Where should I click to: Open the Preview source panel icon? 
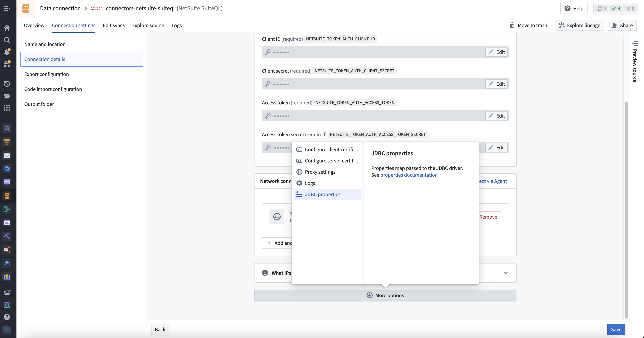pyautogui.click(x=635, y=44)
